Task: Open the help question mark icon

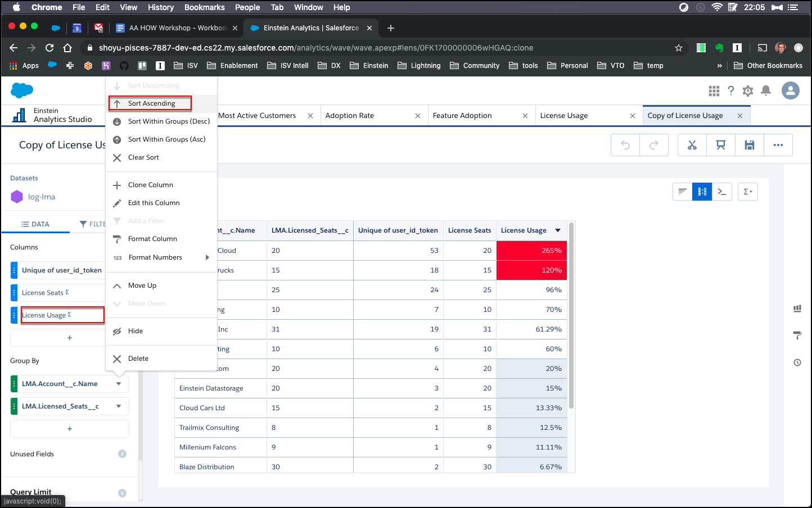Action: pos(731,90)
